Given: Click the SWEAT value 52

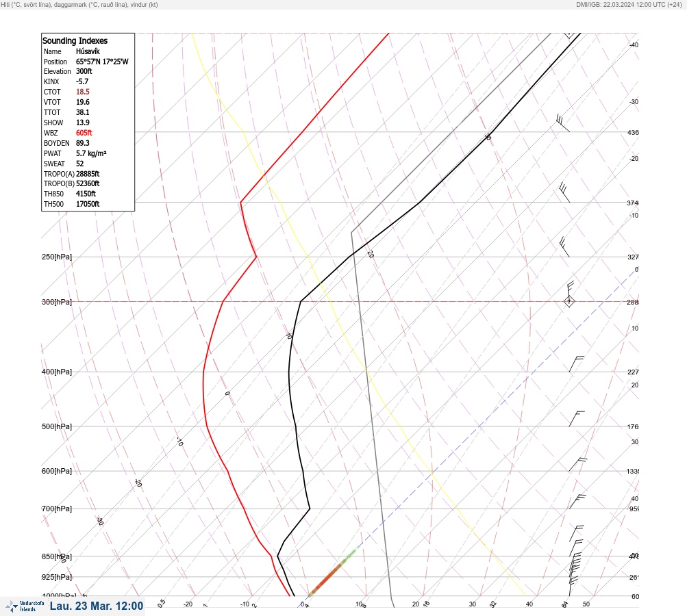Looking at the screenshot, I should click(79, 164).
